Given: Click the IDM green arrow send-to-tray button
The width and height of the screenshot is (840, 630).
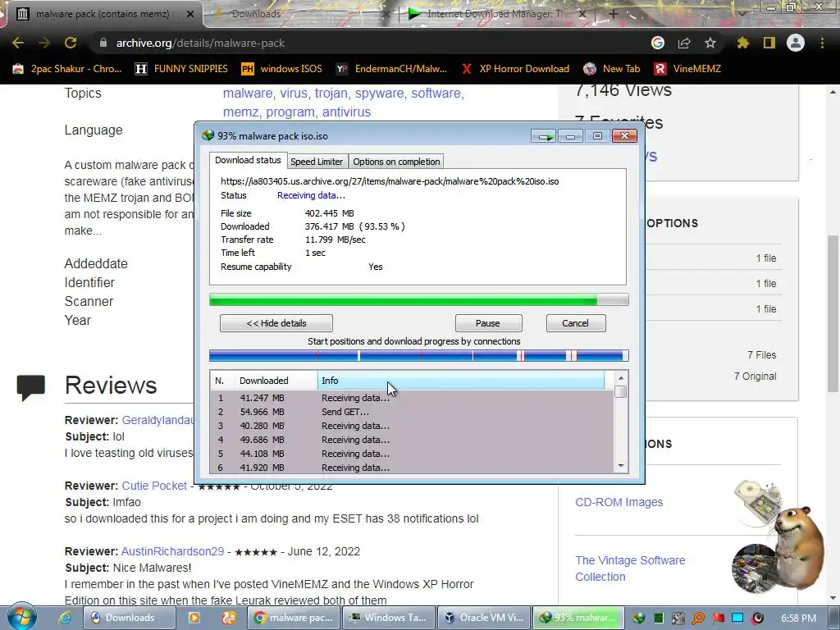Looking at the screenshot, I should coord(545,136).
